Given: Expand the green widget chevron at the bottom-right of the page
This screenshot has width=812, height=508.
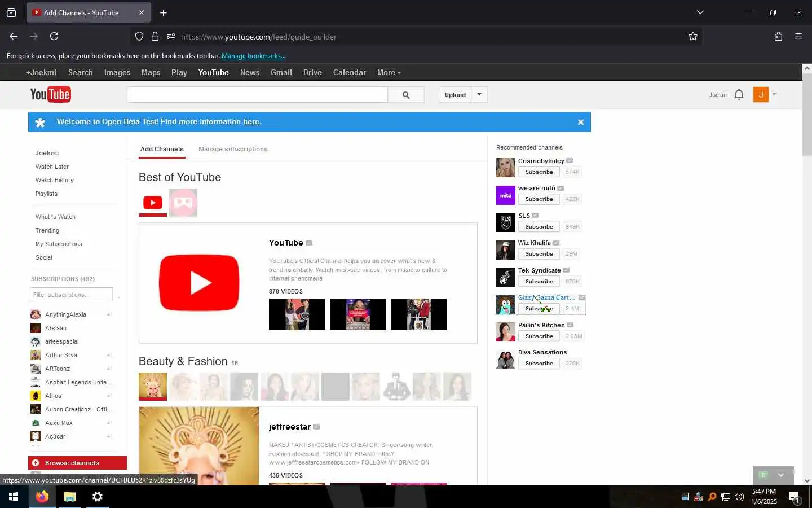Looking at the screenshot, I should (x=781, y=475).
